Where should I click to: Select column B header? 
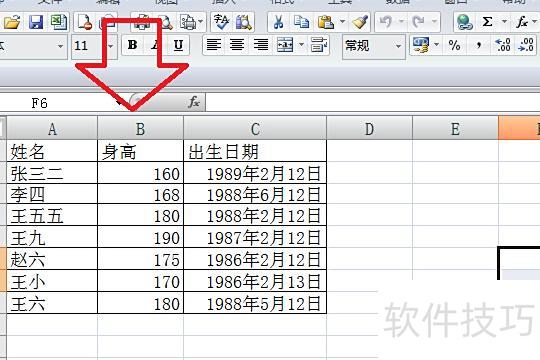141,128
